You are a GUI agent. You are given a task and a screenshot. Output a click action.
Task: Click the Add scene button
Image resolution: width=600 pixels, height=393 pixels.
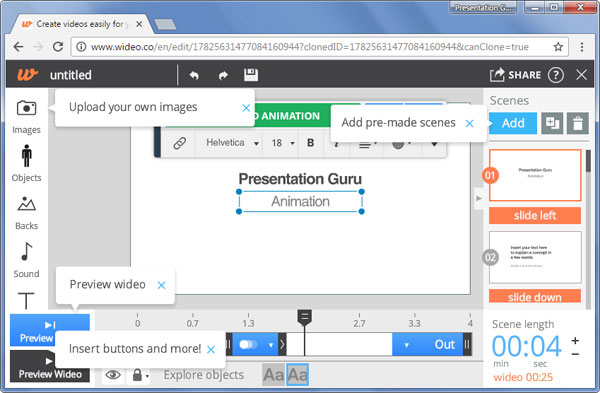(513, 123)
